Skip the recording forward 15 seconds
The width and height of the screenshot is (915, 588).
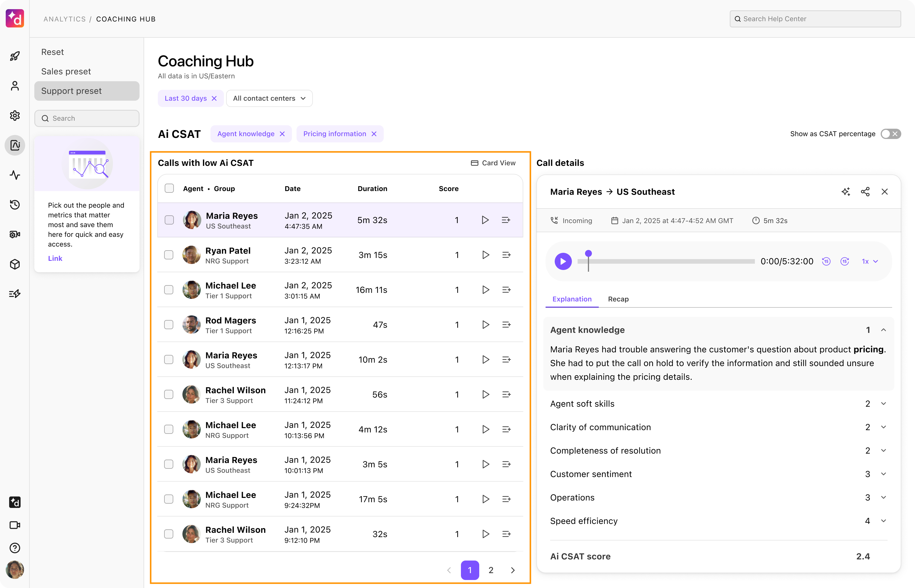pos(845,262)
